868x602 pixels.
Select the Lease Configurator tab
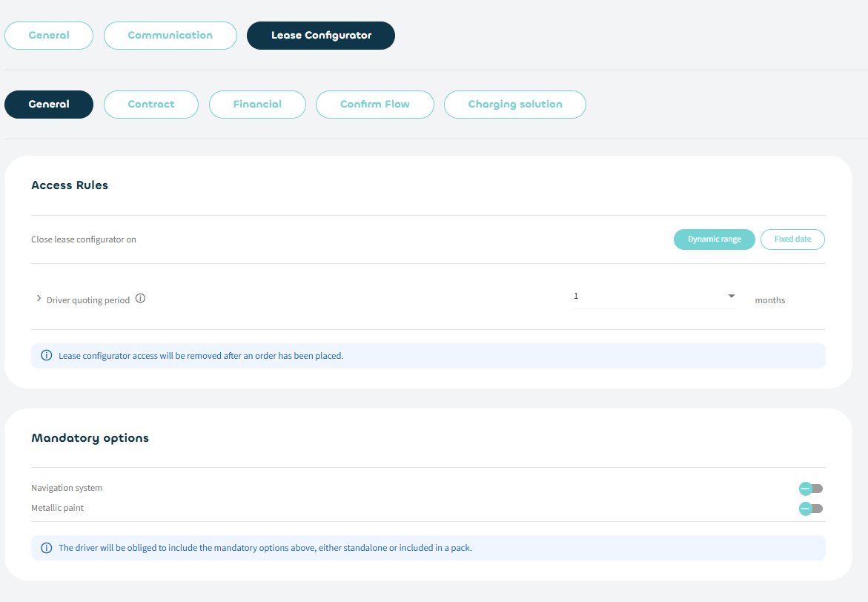coord(321,36)
